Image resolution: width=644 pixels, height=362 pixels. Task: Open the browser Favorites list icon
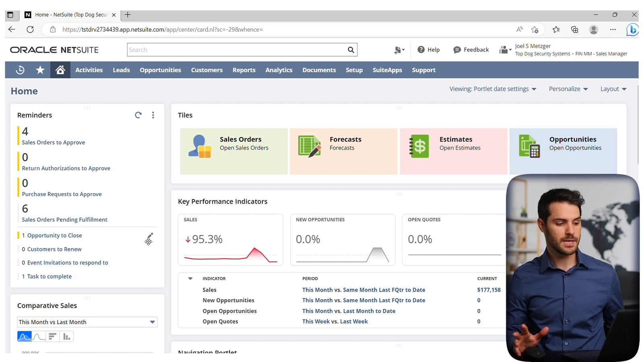point(556,29)
